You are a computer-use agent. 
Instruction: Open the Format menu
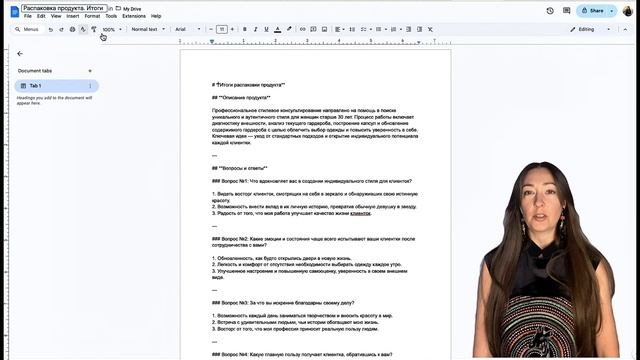pos(92,16)
